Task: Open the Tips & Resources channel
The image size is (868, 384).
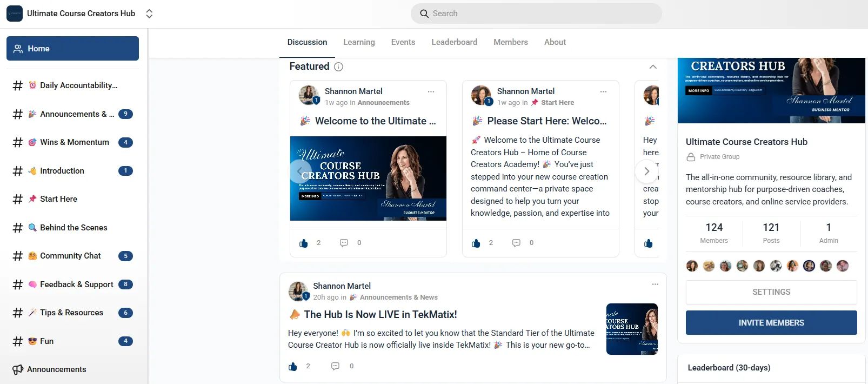Action: pos(72,313)
